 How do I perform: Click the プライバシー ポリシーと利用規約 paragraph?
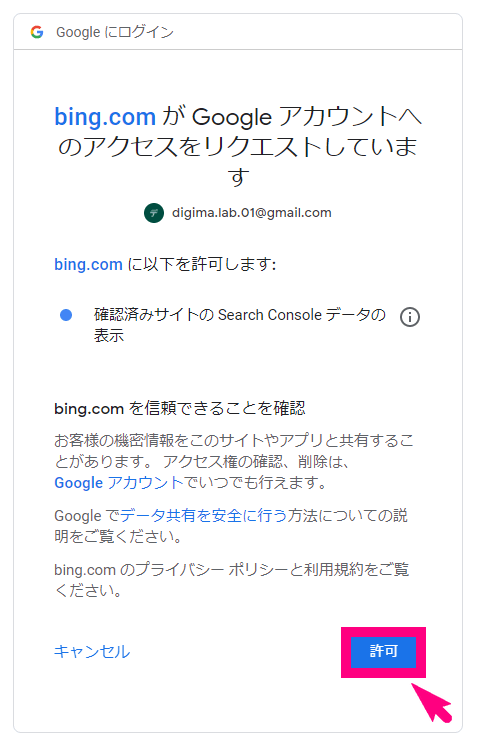click(232, 579)
